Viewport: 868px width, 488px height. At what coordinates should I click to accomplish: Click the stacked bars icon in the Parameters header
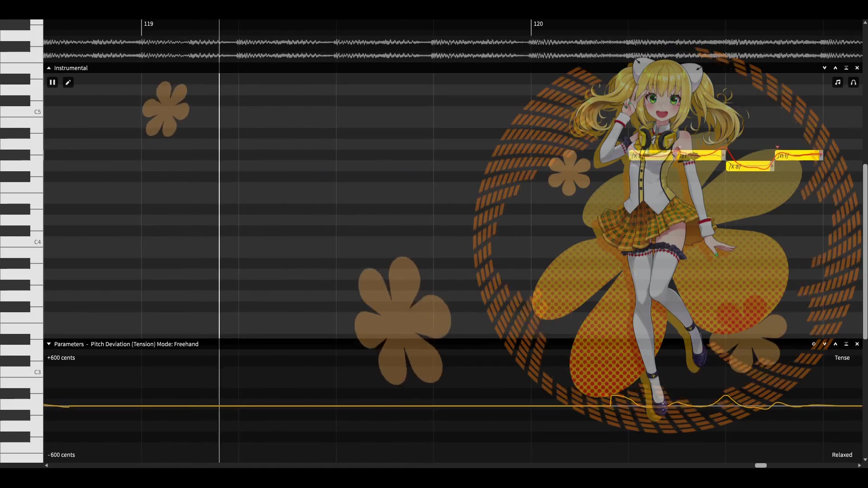[x=846, y=344]
